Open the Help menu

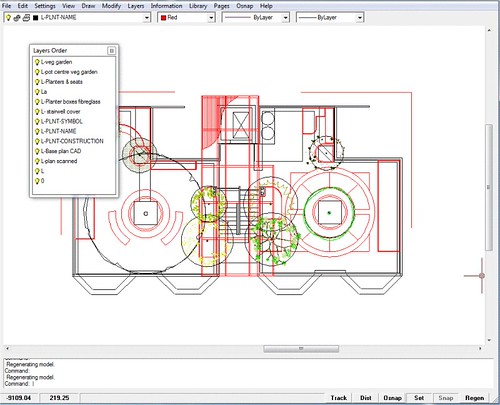click(x=266, y=6)
